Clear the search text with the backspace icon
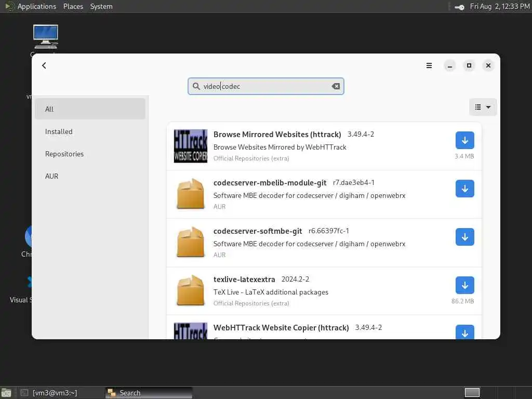Image resolution: width=532 pixels, height=399 pixels. pos(336,86)
